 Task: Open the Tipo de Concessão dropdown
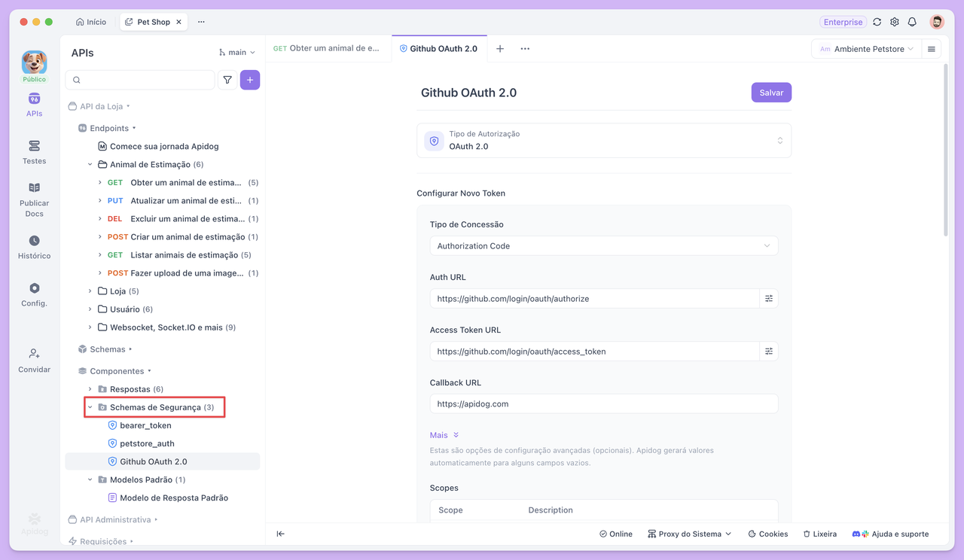[604, 246]
